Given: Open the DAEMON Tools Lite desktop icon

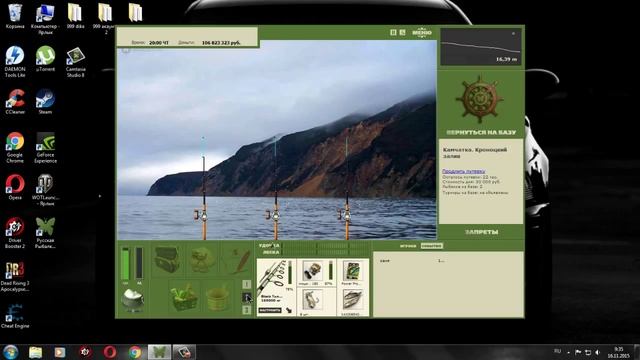Looking at the screenshot, I should click(x=15, y=62).
